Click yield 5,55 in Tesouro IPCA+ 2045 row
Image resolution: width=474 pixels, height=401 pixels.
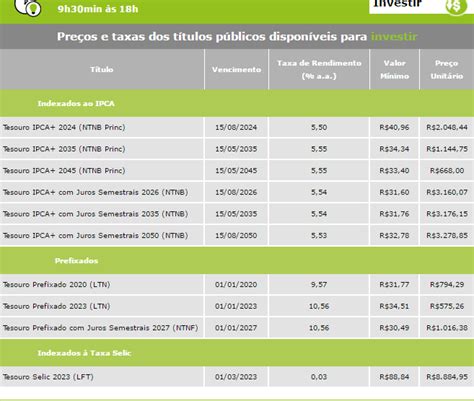[319, 171]
